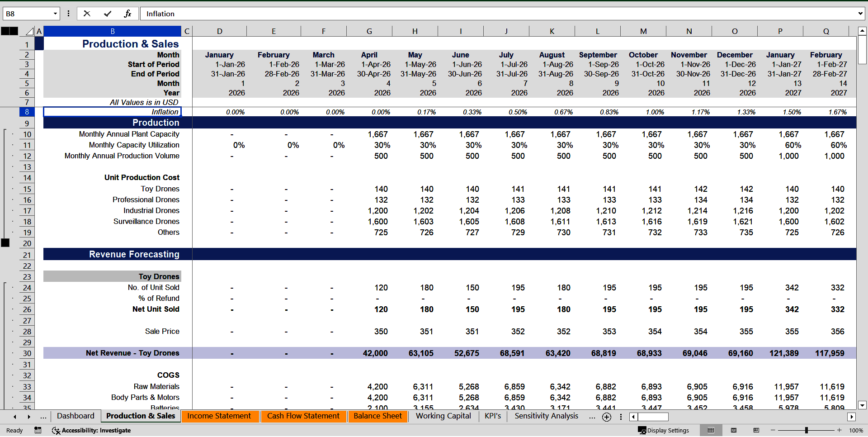Screen dimensions: 868x437
Task: Collapse the row group at row 20
Action: pos(5,243)
